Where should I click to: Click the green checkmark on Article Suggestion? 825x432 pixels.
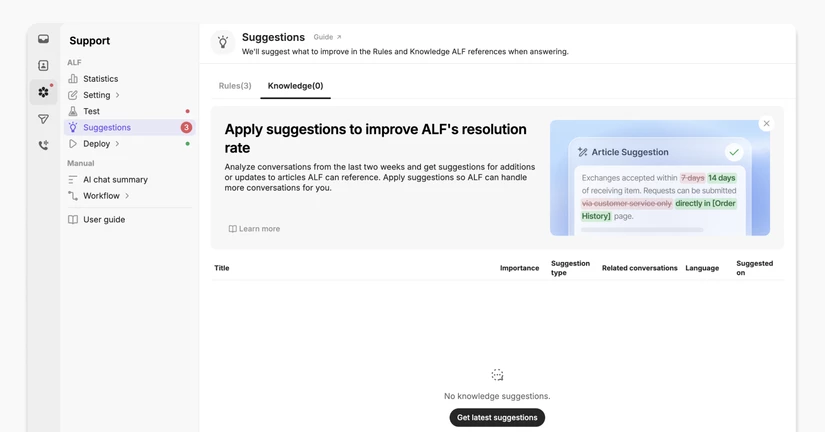733,153
